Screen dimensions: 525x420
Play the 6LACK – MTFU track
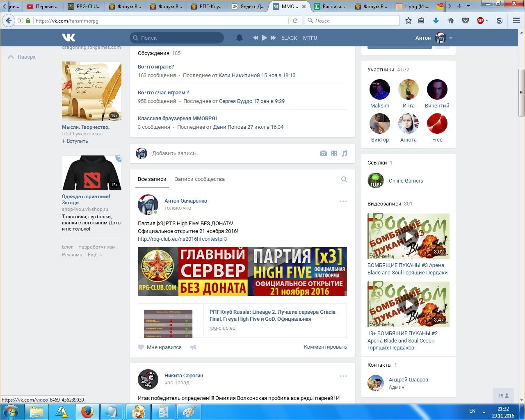265,38
